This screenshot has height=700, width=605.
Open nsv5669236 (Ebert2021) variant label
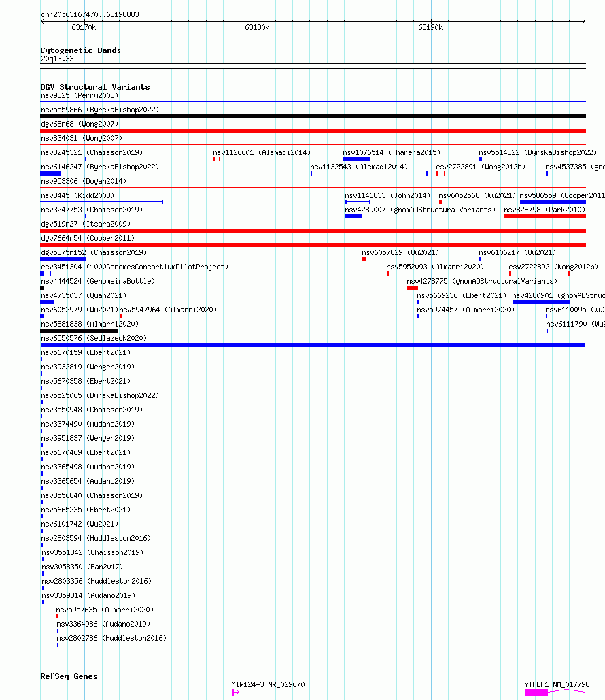(462, 295)
